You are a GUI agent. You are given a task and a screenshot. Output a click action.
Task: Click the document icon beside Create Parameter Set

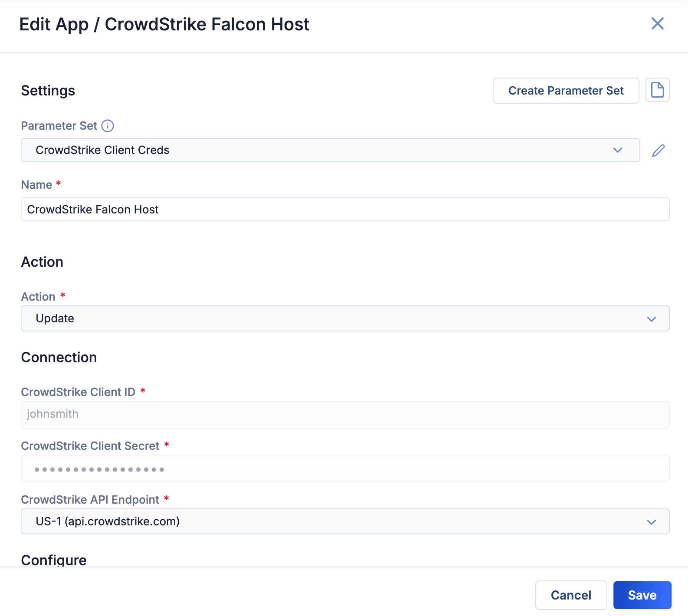tap(658, 90)
